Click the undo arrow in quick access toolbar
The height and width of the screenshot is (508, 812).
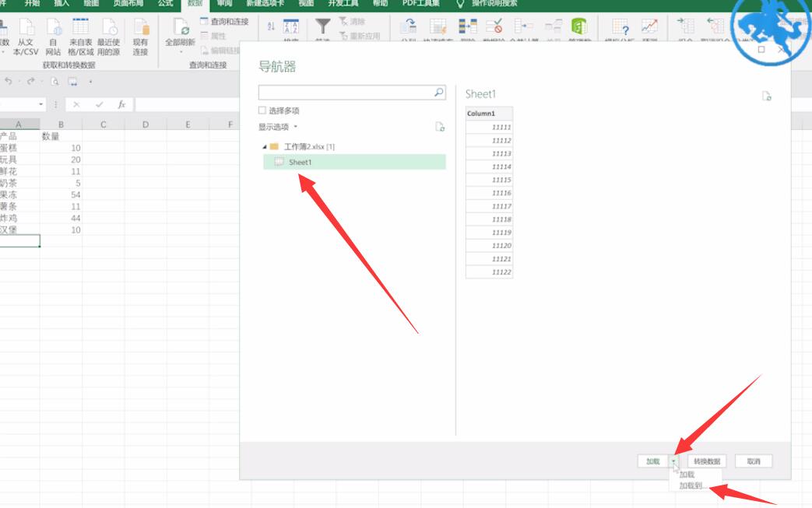tap(9, 81)
